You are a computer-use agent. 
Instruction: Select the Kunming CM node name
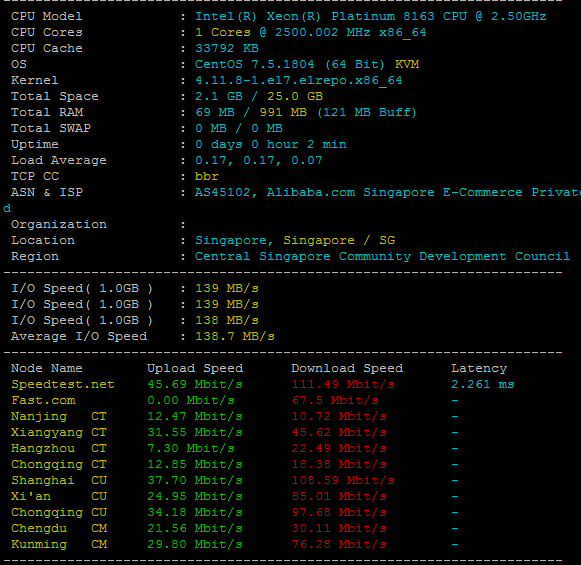pos(59,544)
